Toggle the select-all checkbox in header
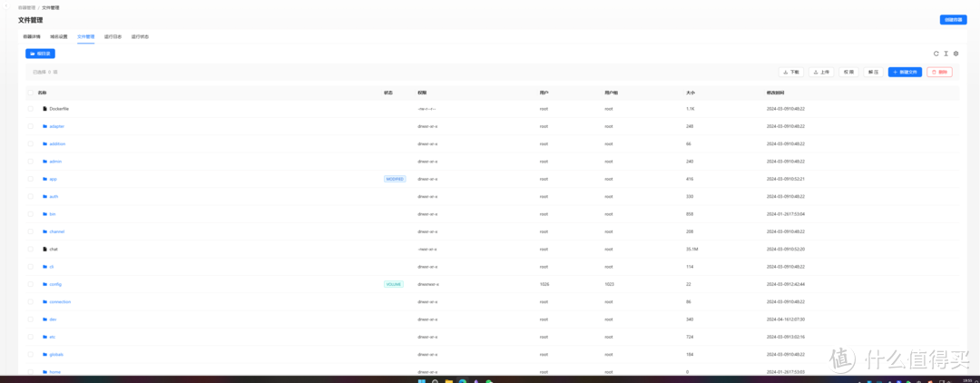This screenshot has height=383, width=980. tap(30, 92)
